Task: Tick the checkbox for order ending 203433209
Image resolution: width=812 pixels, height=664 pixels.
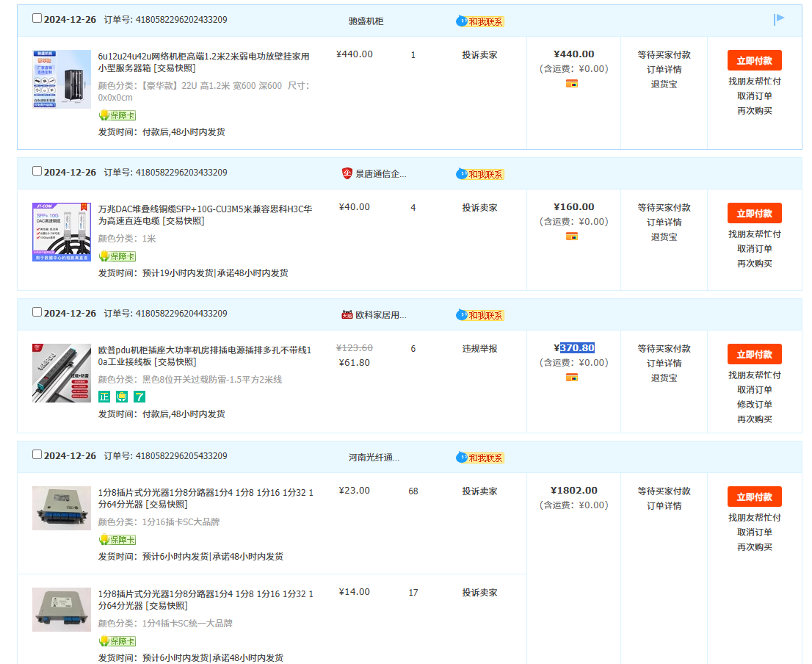Action: 37,171
